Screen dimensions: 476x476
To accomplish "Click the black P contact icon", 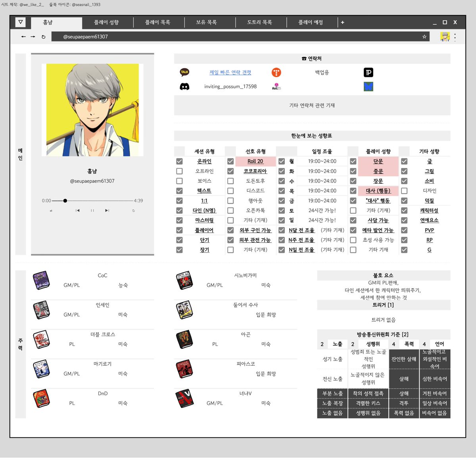I will click(369, 72).
